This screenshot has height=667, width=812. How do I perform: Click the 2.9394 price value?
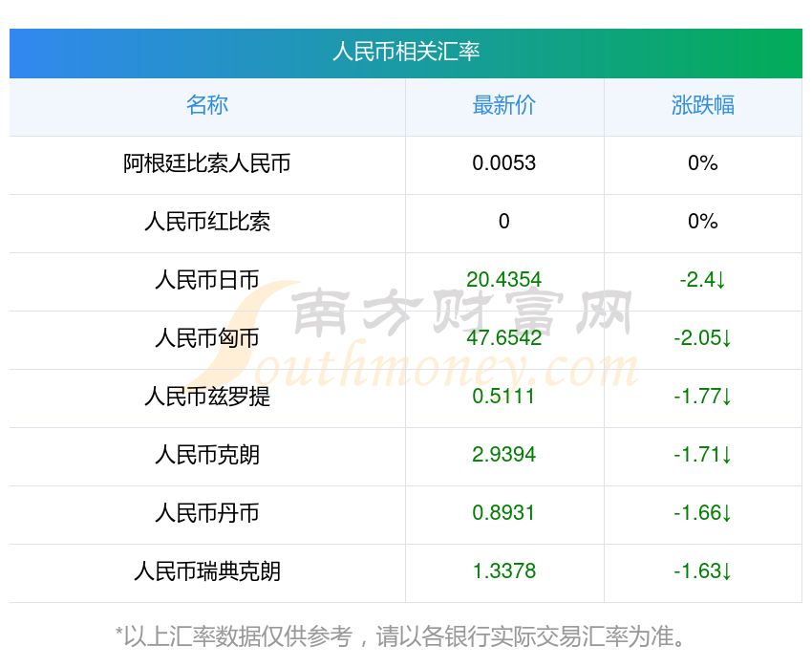[503, 455]
